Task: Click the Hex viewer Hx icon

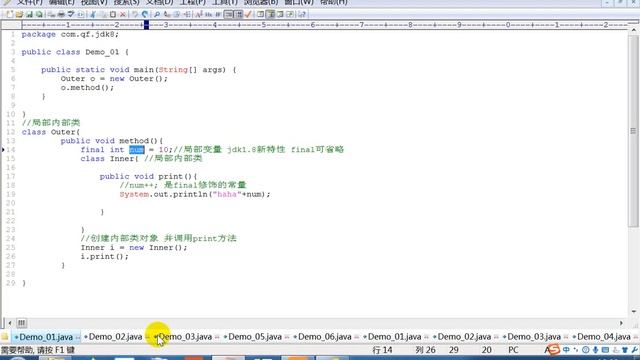Action: pyautogui.click(x=208, y=14)
